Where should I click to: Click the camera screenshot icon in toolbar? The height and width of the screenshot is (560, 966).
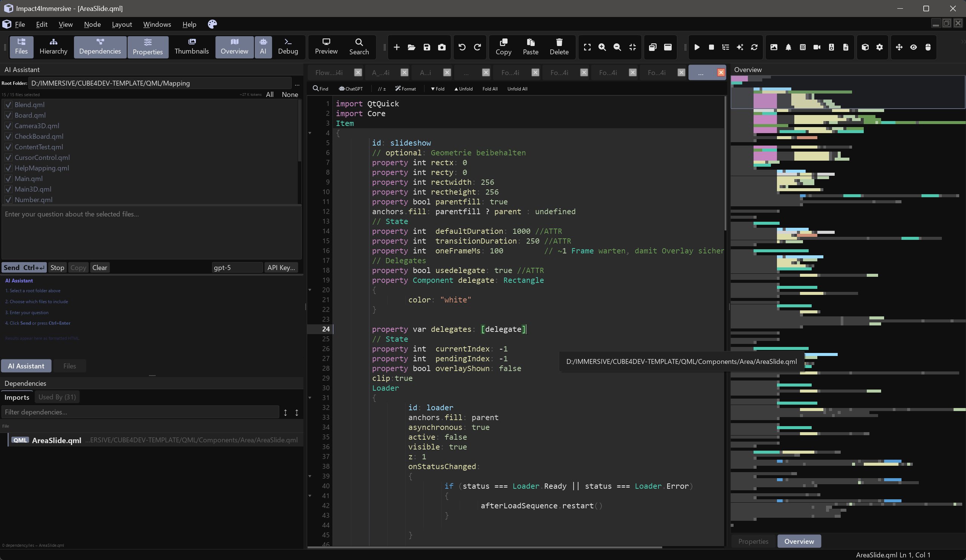(441, 47)
